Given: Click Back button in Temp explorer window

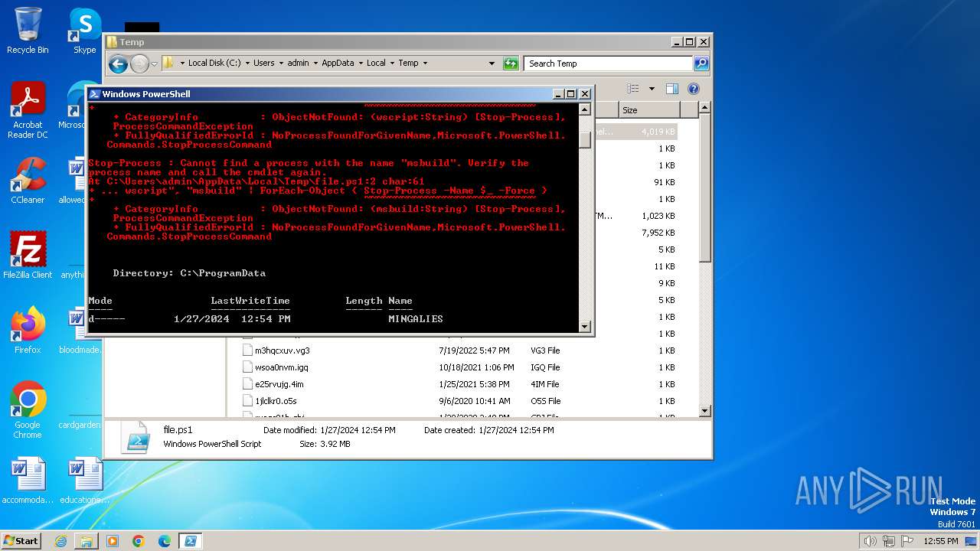Looking at the screenshot, I should point(118,64).
